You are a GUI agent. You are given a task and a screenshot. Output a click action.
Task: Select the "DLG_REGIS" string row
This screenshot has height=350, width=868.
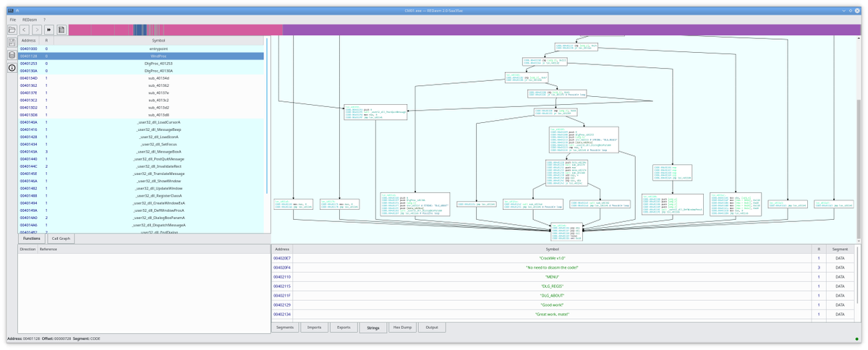562,286
